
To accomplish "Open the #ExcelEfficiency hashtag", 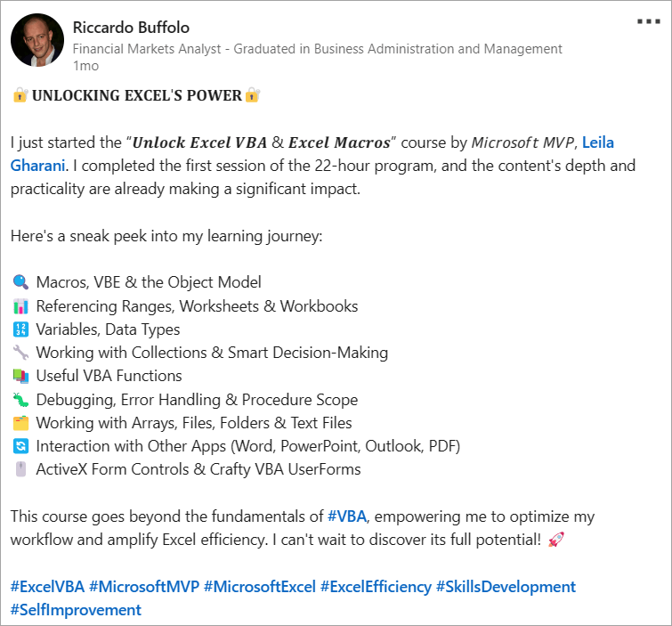I will [x=376, y=587].
